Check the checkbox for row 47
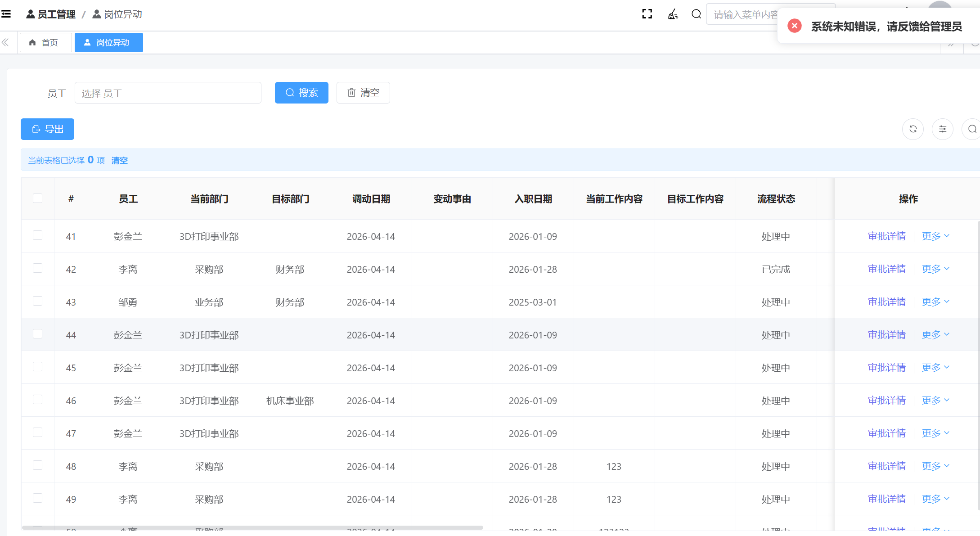This screenshot has height=536, width=980. [x=38, y=432]
